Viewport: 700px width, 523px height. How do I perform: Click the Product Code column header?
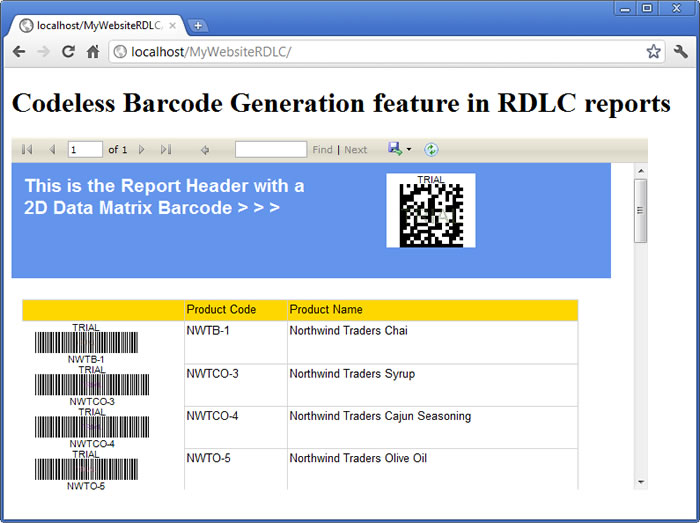coord(236,310)
